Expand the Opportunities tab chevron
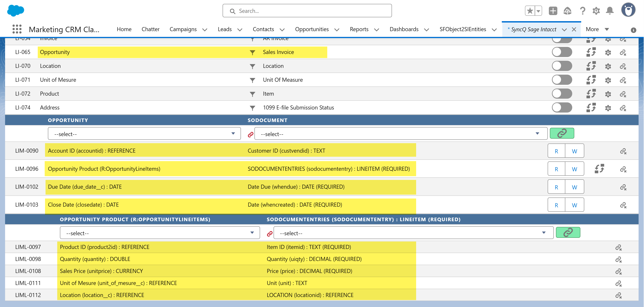644x307 pixels. 337,30
